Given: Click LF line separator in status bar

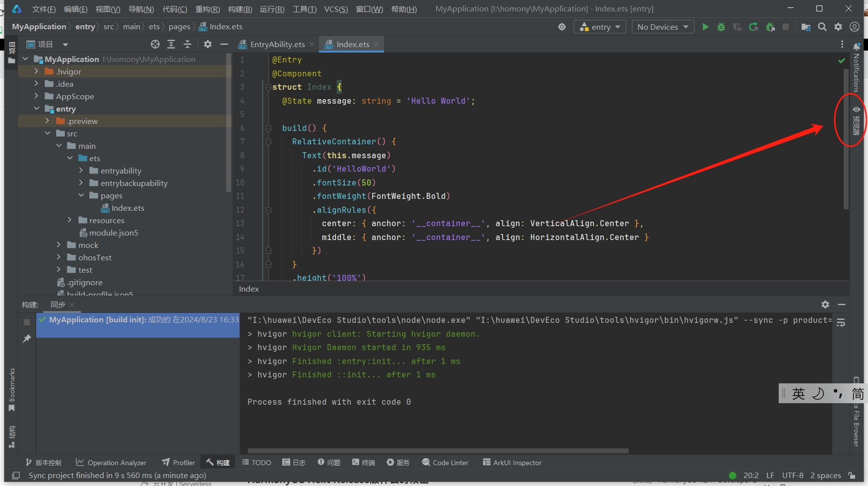Looking at the screenshot, I should coord(770,476).
